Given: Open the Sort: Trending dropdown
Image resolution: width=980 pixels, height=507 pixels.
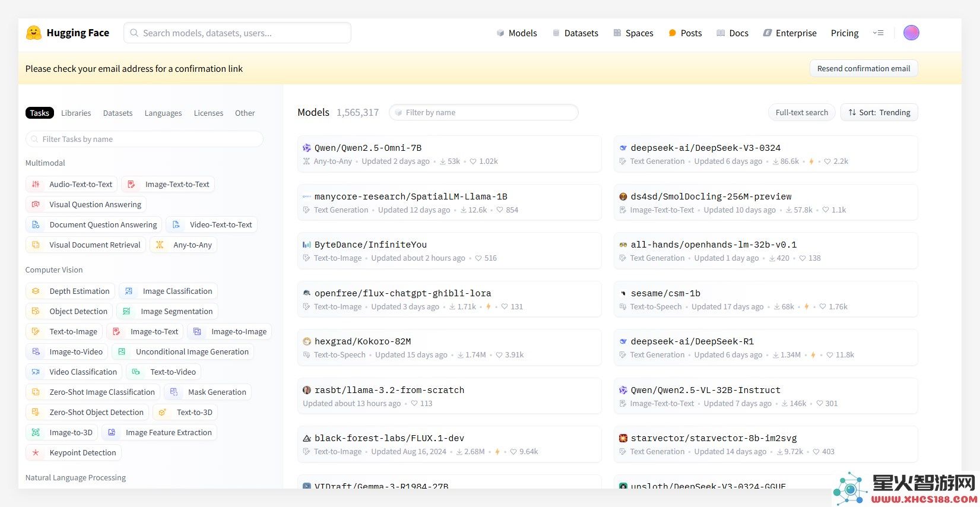Looking at the screenshot, I should click(879, 112).
